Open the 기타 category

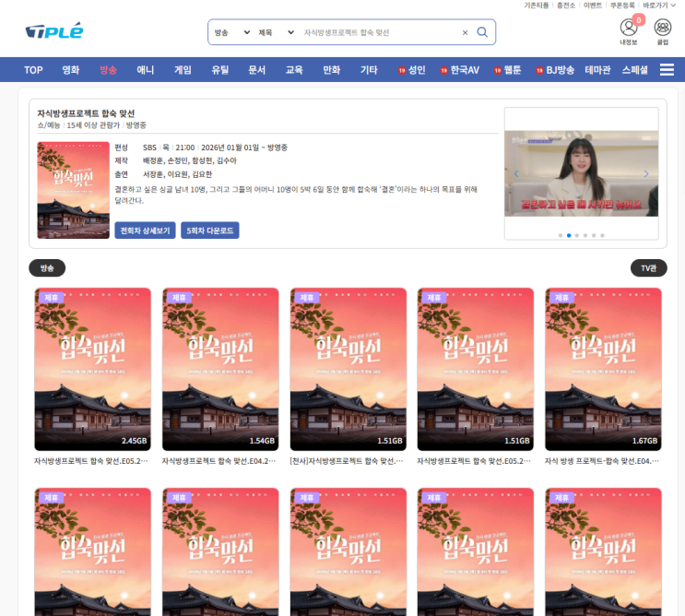(369, 70)
